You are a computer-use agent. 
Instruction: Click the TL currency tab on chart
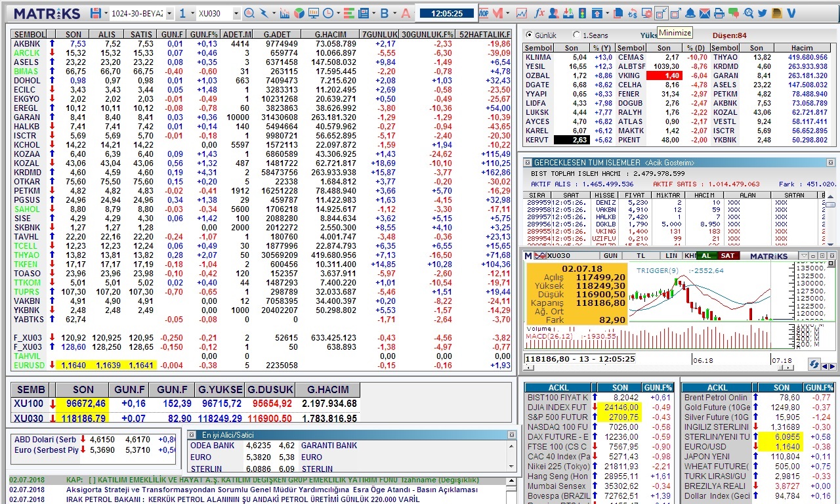pyautogui.click(x=641, y=256)
